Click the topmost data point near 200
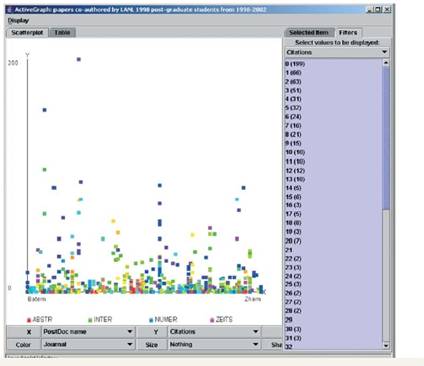This screenshot has width=424, height=366. point(79,59)
